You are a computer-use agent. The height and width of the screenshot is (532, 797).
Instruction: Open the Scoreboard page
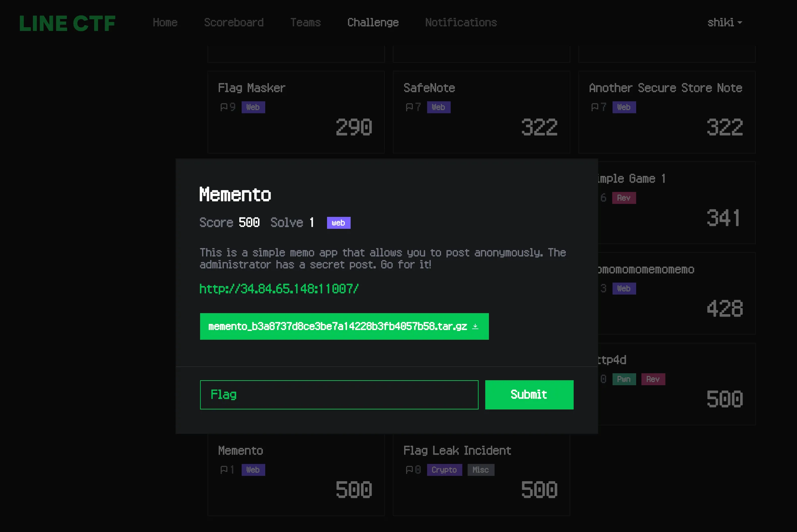coord(234,22)
